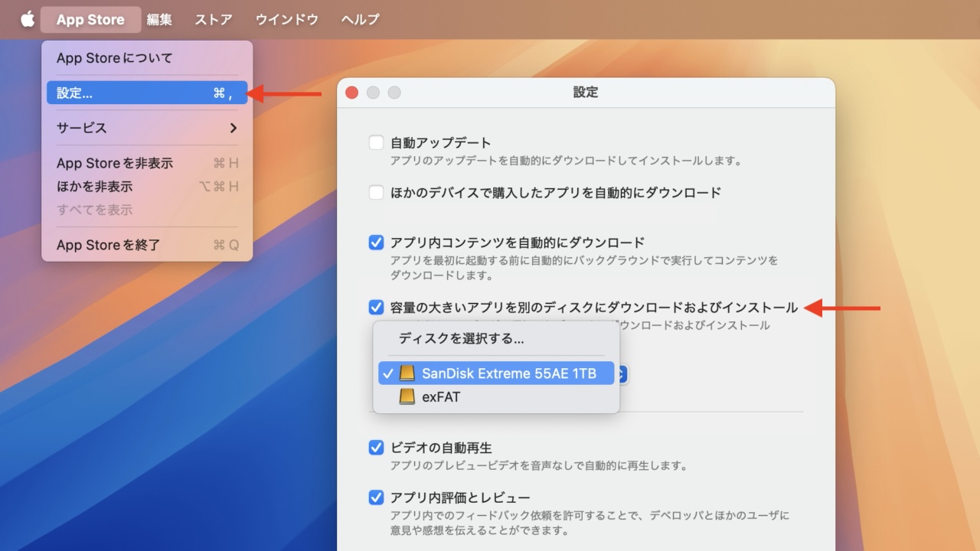This screenshot has height=551, width=980.
Task: Choose ディスクを選択する... option
Action: click(x=495, y=338)
